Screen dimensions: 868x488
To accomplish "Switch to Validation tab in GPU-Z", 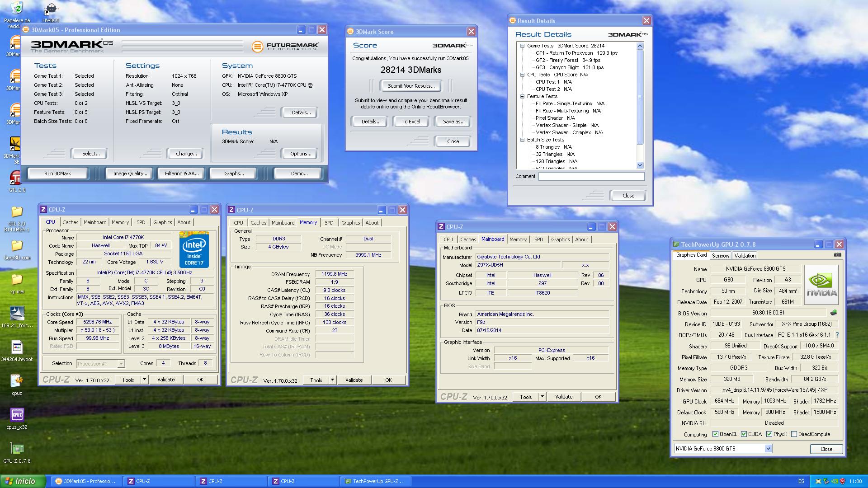I will (x=745, y=255).
